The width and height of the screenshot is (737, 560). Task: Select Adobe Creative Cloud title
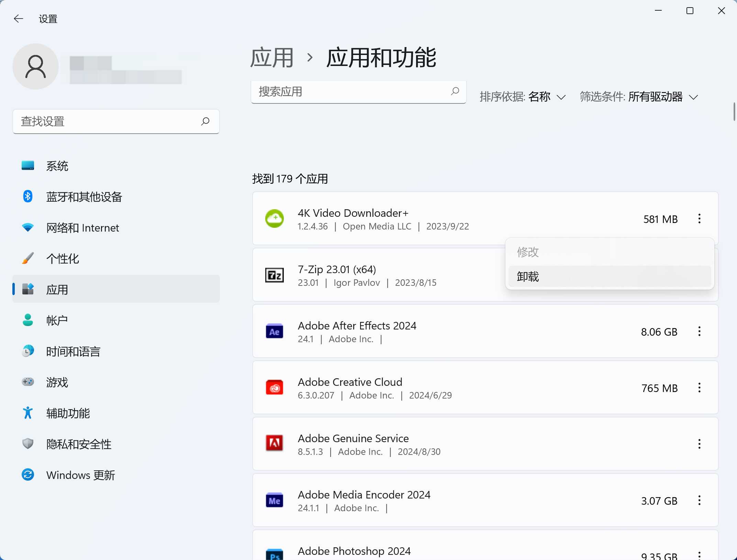[x=350, y=382]
